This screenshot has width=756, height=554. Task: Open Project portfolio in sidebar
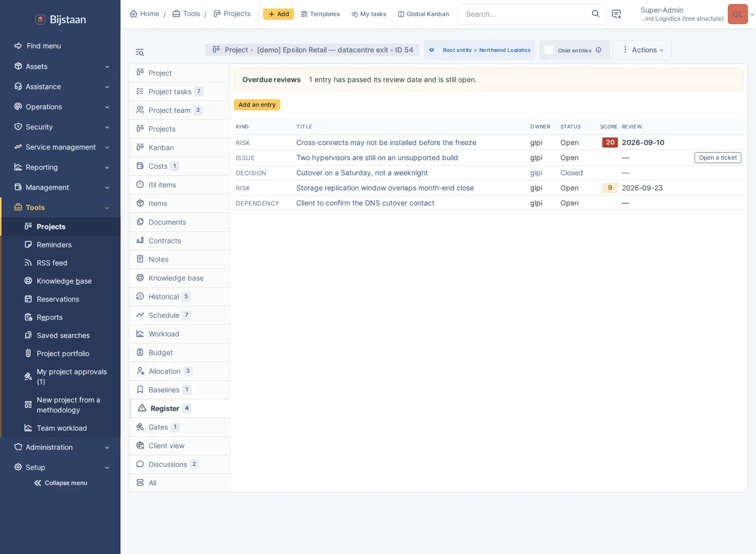[60, 354]
